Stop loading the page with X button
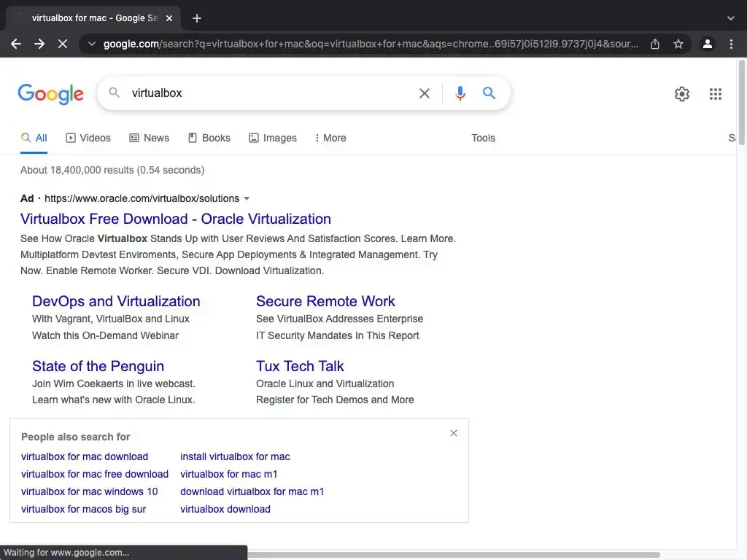This screenshot has height=560, width=747. [63, 44]
